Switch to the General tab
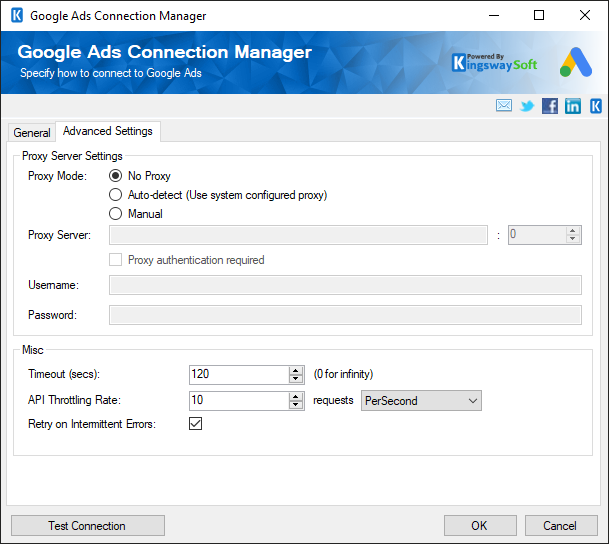 pyautogui.click(x=32, y=133)
